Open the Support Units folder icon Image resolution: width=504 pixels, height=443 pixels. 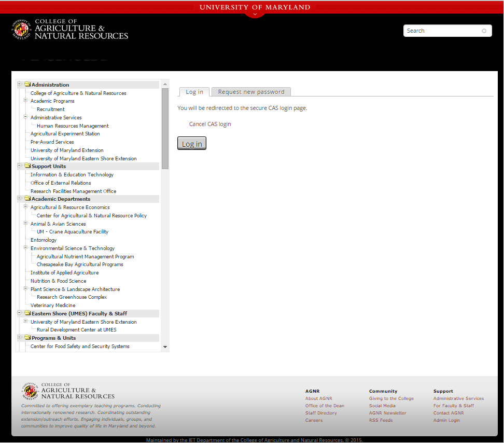pos(27,166)
